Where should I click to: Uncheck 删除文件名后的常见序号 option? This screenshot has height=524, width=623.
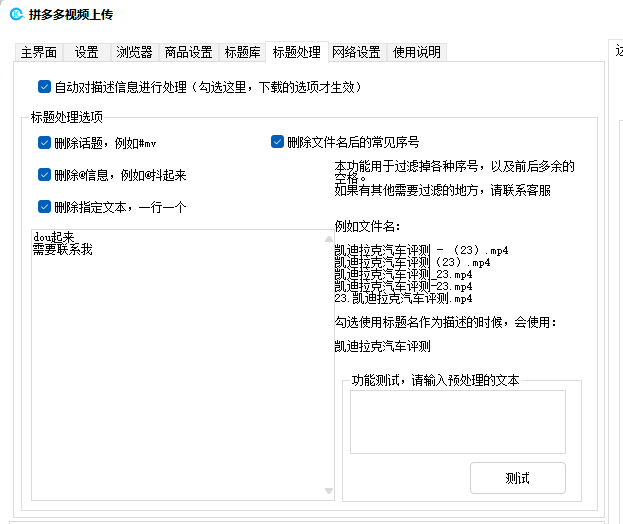tap(278, 142)
